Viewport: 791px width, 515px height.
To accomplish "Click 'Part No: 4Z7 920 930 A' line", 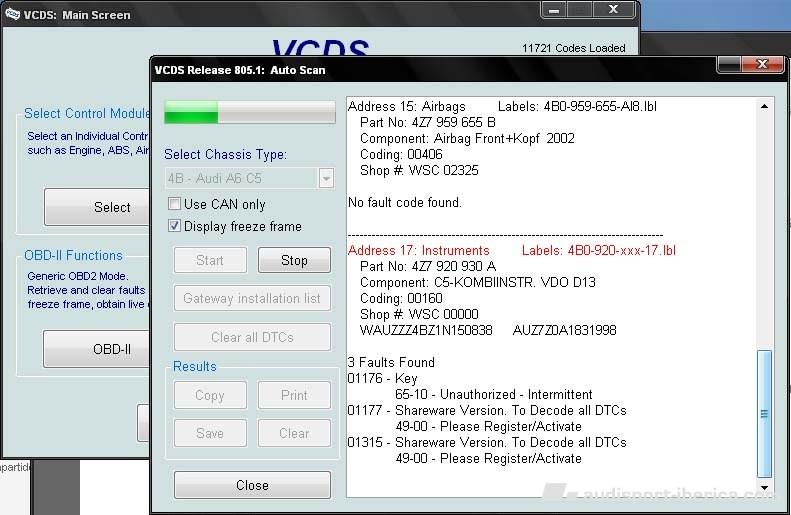I will click(x=428, y=266).
